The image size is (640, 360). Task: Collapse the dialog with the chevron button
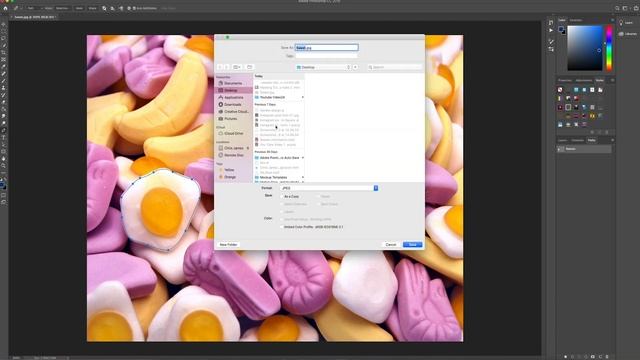pyautogui.click(x=356, y=67)
